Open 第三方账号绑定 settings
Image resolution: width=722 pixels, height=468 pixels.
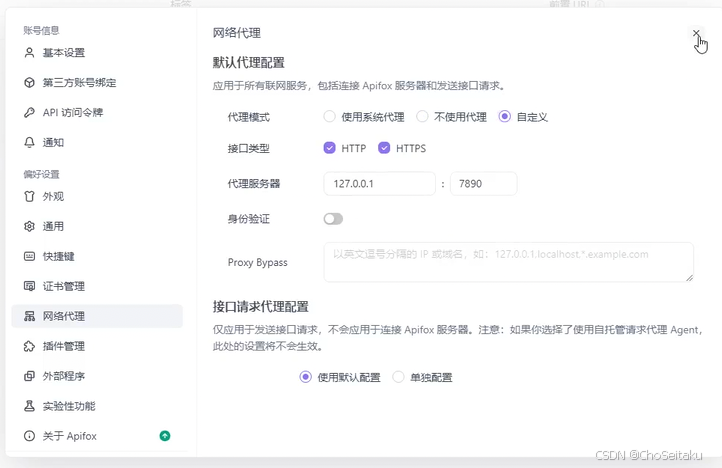tap(97, 82)
